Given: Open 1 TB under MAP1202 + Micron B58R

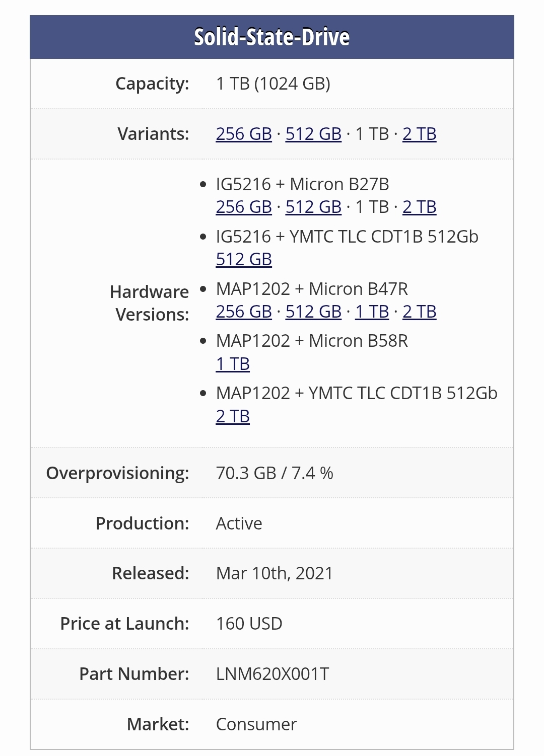Looking at the screenshot, I should [233, 364].
